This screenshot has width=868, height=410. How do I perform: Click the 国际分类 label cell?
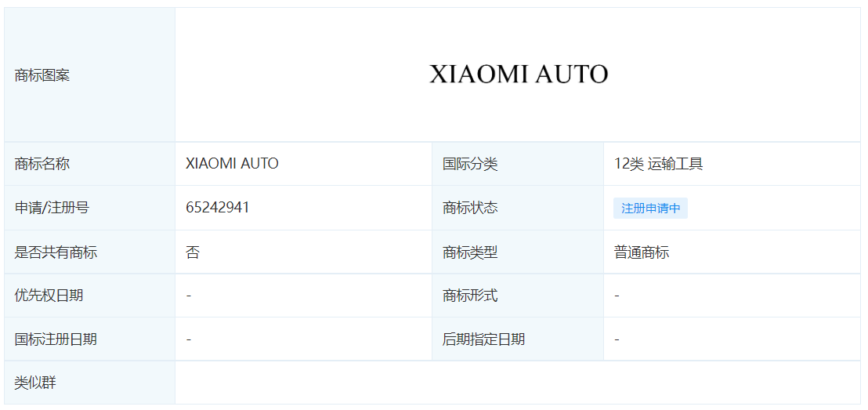click(518, 163)
